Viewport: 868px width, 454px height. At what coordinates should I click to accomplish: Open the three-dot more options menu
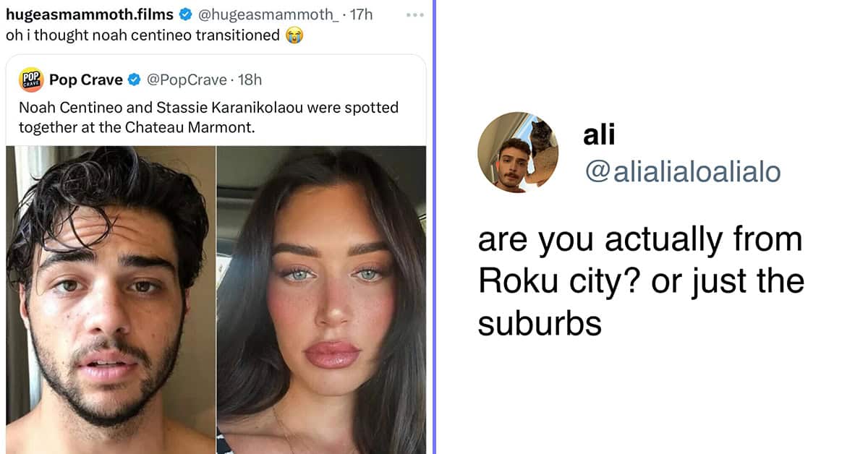click(x=414, y=14)
